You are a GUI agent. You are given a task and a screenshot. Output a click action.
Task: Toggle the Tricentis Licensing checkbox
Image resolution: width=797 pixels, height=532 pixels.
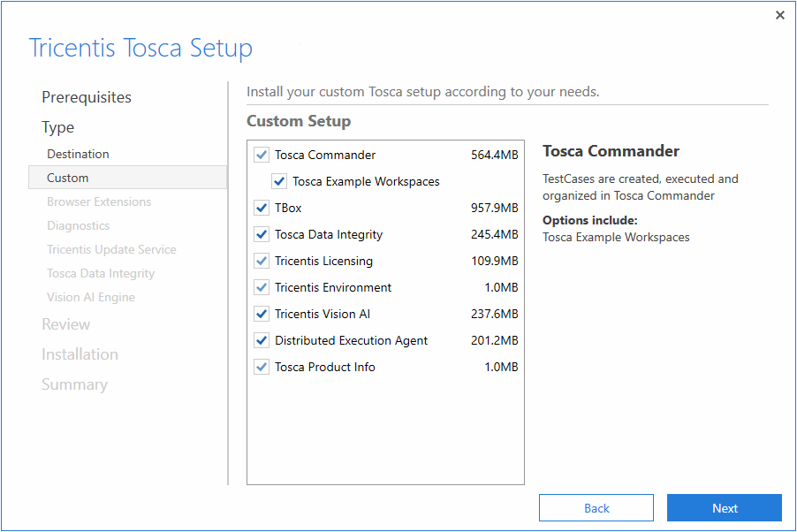[x=262, y=261]
